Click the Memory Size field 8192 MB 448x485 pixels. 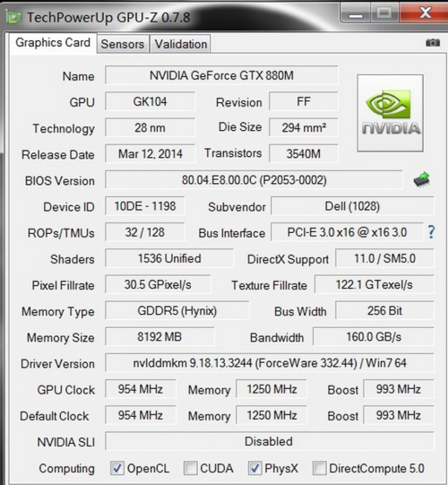point(159,337)
